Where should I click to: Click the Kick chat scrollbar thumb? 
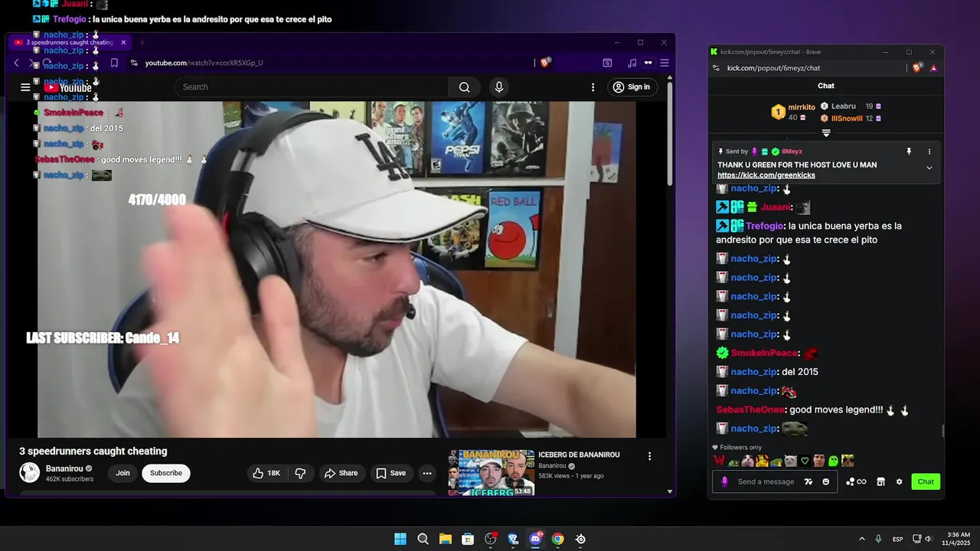[x=942, y=432]
